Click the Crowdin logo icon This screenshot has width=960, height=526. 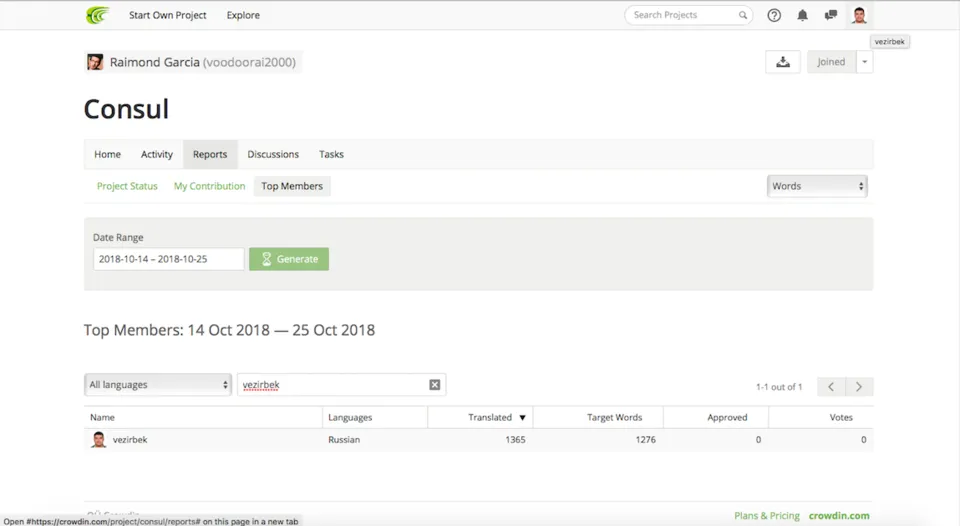(97, 15)
